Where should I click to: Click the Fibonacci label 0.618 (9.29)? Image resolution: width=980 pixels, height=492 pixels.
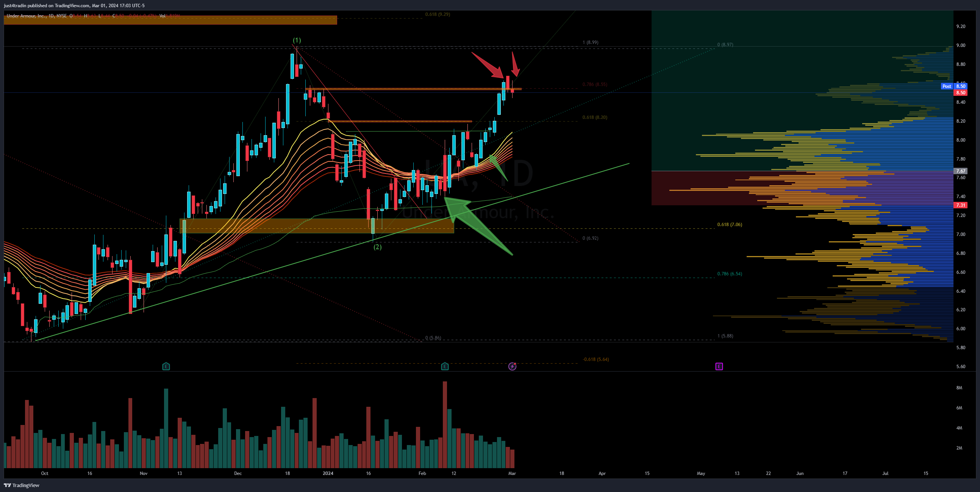(x=438, y=14)
